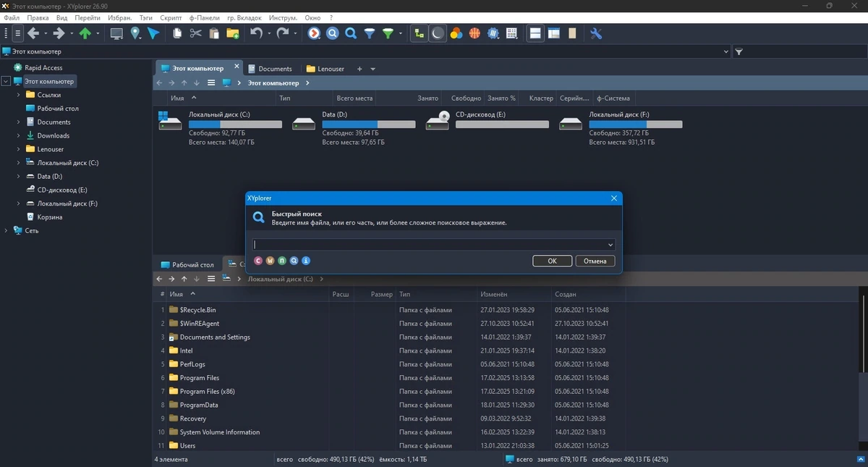This screenshot has height=467, width=868.
Task: Toggle the Dark Mode moon button
Action: [x=438, y=33]
